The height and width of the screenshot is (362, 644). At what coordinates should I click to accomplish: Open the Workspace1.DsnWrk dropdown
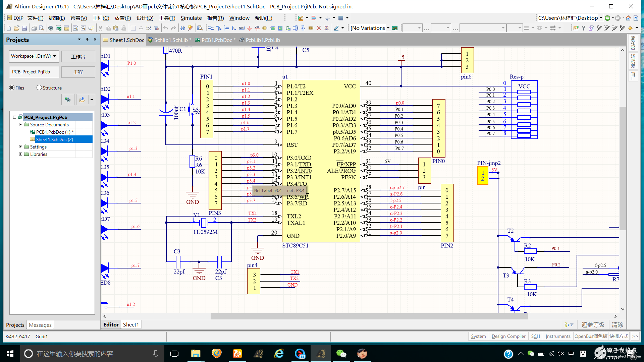[54, 56]
